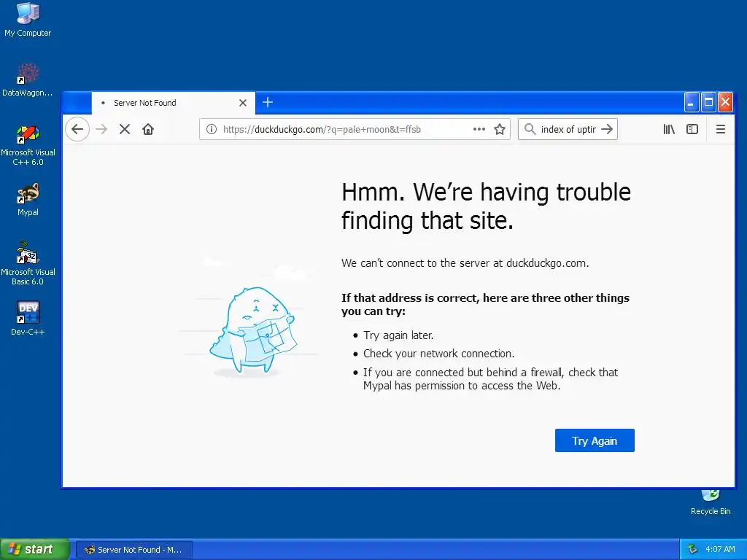This screenshot has height=560, width=747.
Task: Click the Try Again button
Action: [595, 440]
